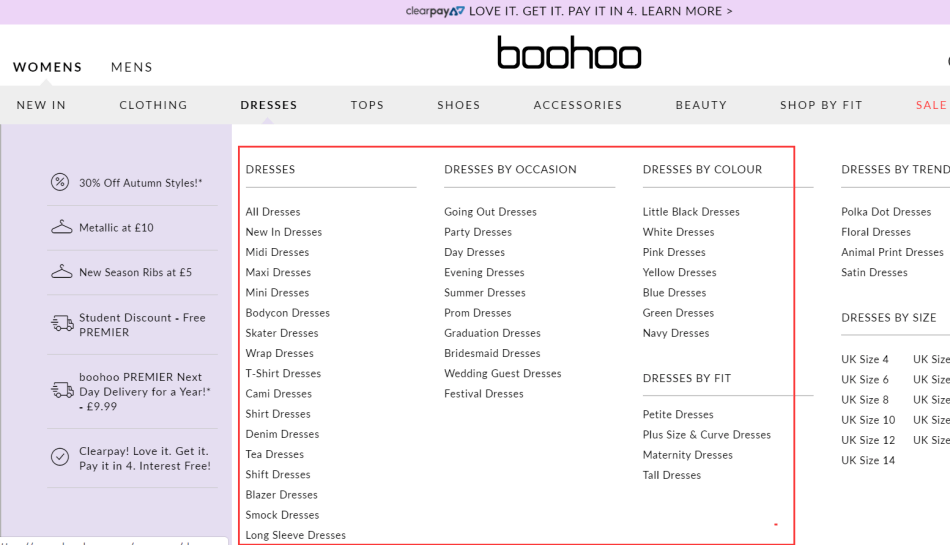Open Festival Dresses
951x545 pixels.
pyautogui.click(x=483, y=393)
